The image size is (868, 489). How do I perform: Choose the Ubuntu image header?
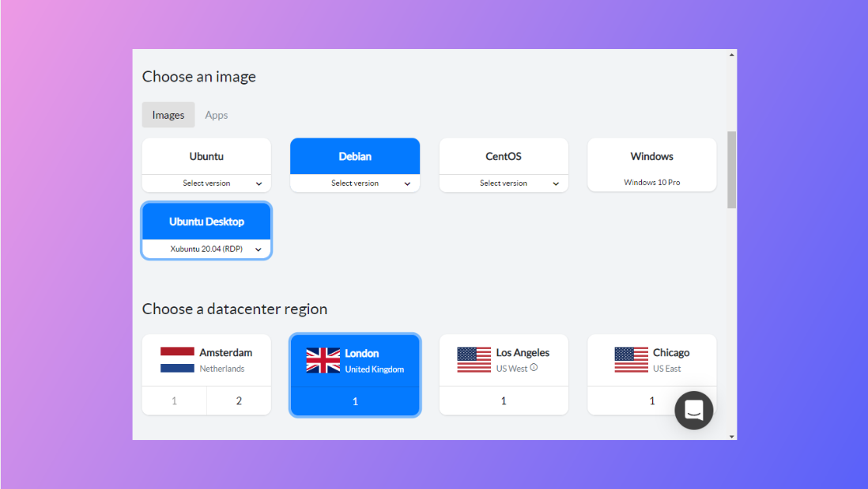click(206, 157)
